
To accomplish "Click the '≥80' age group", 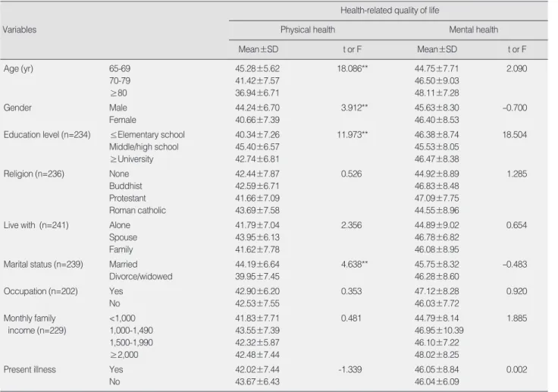I will 118,93.
